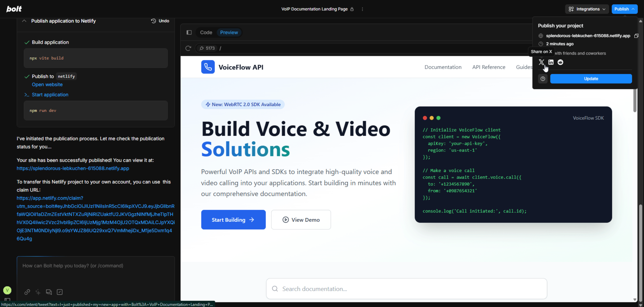The height and width of the screenshot is (307, 644).
Task: Switch to the Code tab
Action: tap(206, 32)
